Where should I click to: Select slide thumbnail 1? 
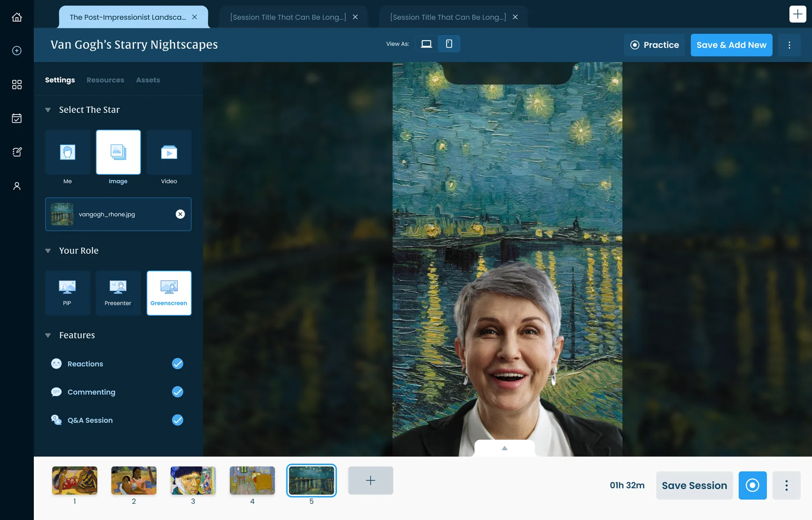click(74, 480)
